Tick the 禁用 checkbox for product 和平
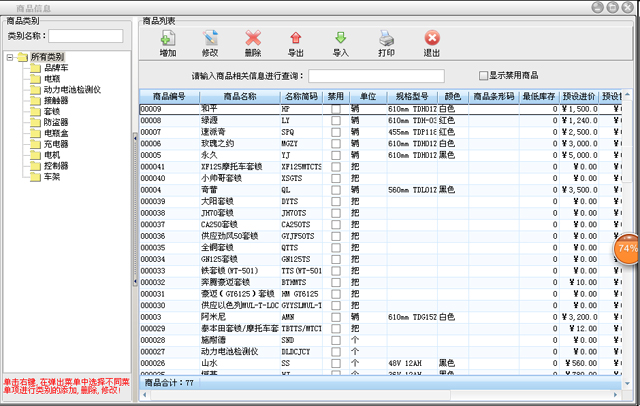 [x=336, y=108]
